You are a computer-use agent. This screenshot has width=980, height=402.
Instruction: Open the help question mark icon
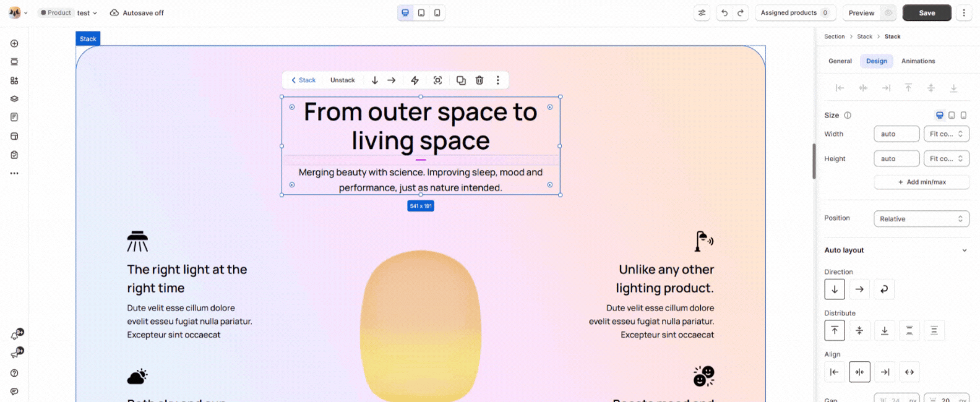point(14,373)
